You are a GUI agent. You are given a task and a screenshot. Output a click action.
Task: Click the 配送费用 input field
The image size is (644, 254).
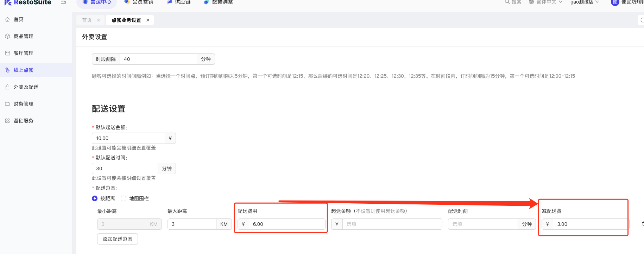[x=287, y=224]
